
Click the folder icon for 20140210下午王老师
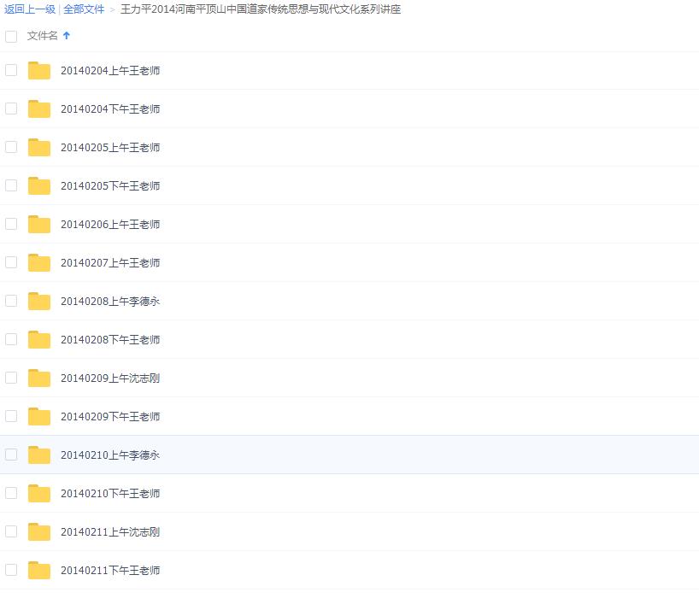[x=39, y=494]
